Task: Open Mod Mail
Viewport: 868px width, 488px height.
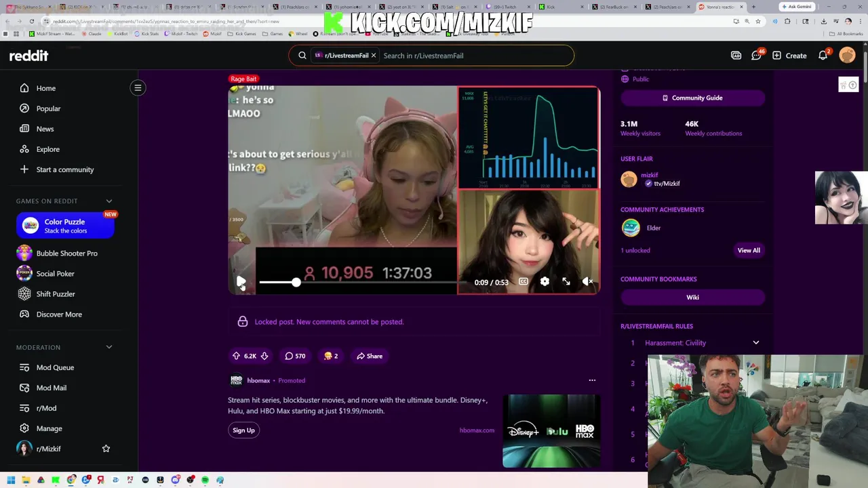Action: click(52, 388)
